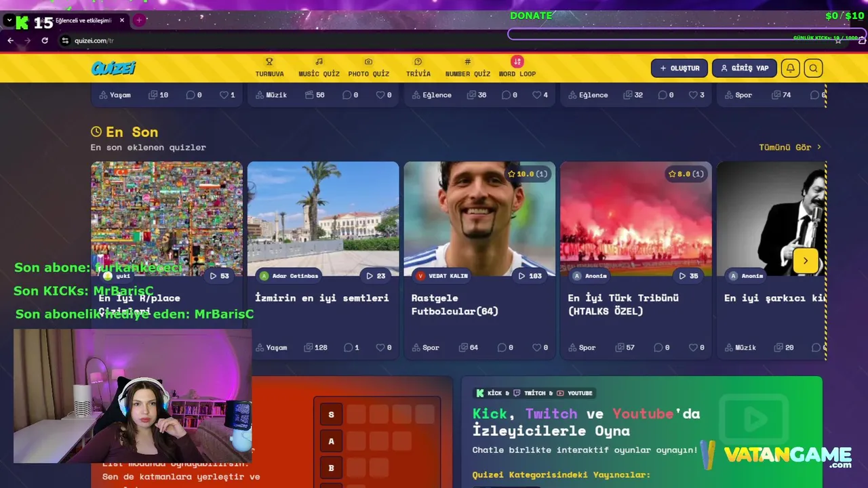Click the heart icon with count 4
The height and width of the screenshot is (488, 868).
(536, 96)
